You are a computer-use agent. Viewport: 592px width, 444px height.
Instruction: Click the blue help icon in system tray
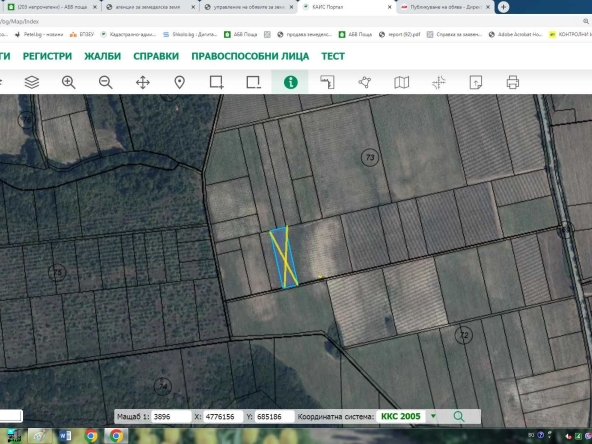point(541,435)
